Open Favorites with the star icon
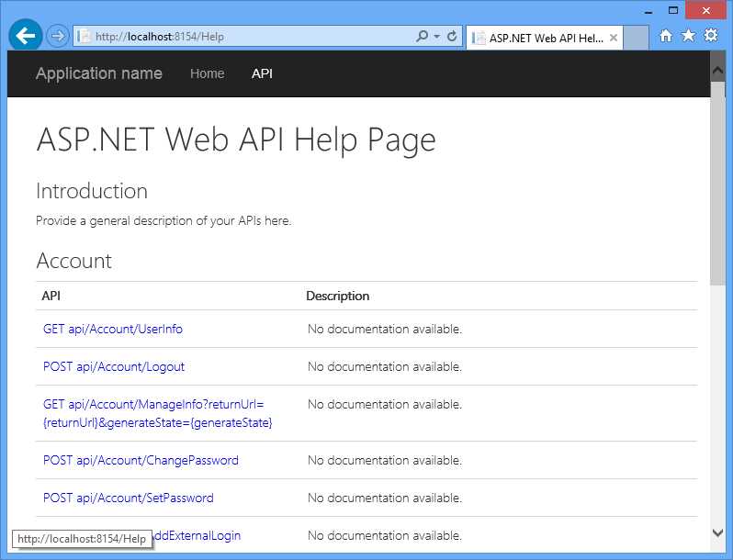Screen dimensions: 733x560 coord(688,36)
